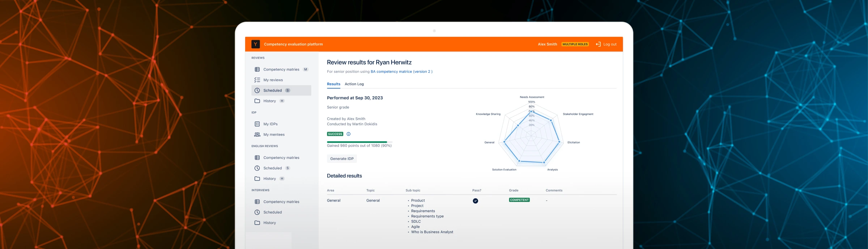868x249 pixels.
Task: Click the MULTIPLE ROLES badge
Action: click(575, 44)
